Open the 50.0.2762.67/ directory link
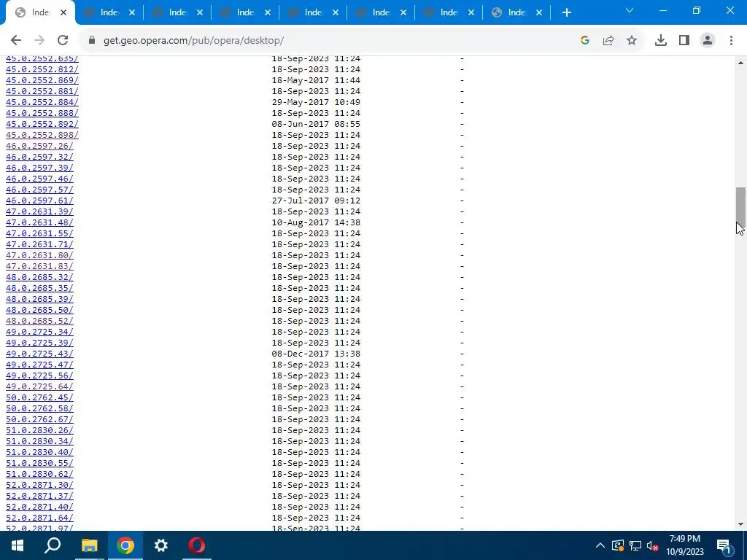Viewport: 747px width, 560px height. click(x=39, y=420)
